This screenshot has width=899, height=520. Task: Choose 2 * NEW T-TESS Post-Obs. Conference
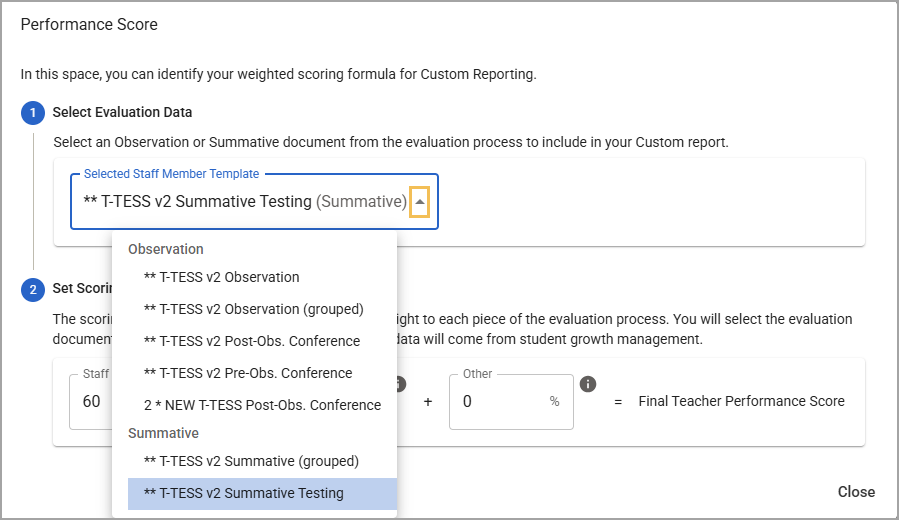(x=262, y=405)
